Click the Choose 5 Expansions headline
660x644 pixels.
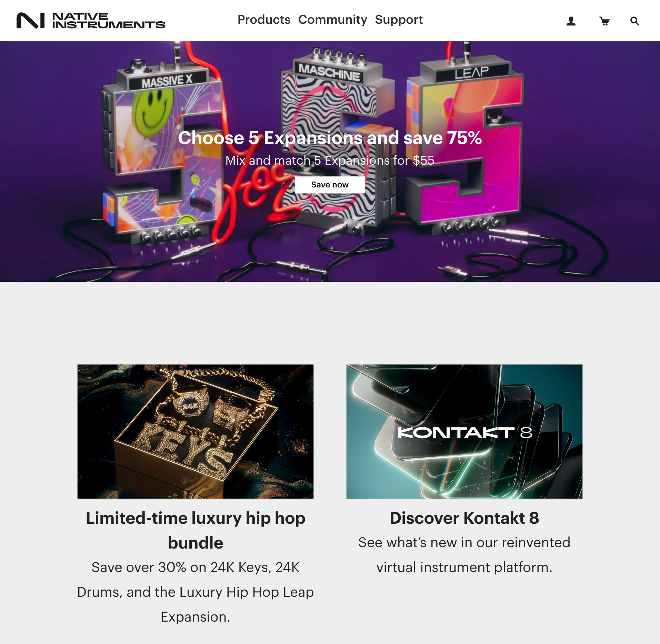coord(330,138)
